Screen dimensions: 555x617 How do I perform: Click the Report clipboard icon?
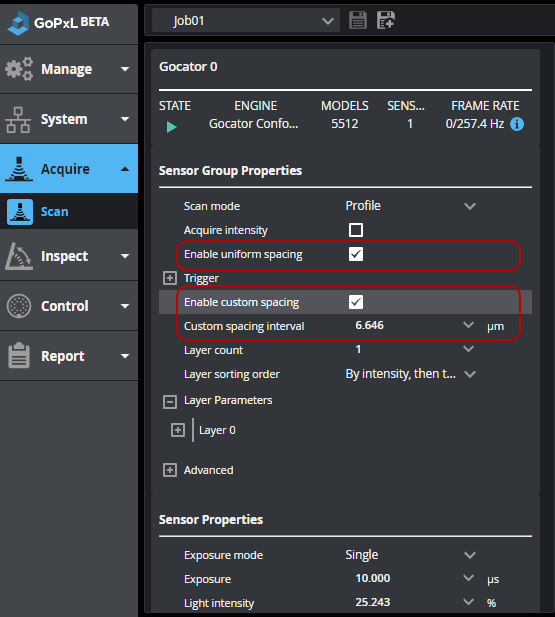click(19, 355)
